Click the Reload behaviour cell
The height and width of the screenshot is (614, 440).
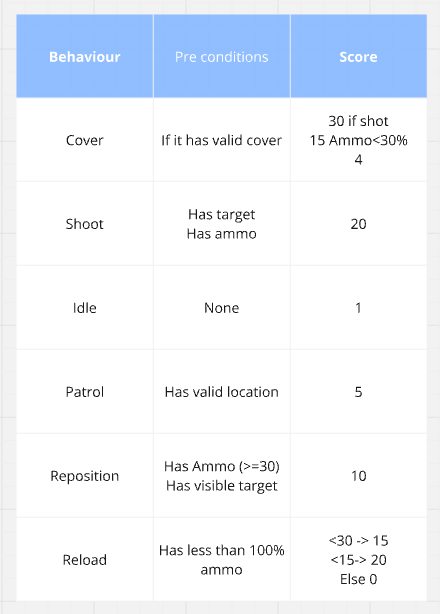(85, 559)
